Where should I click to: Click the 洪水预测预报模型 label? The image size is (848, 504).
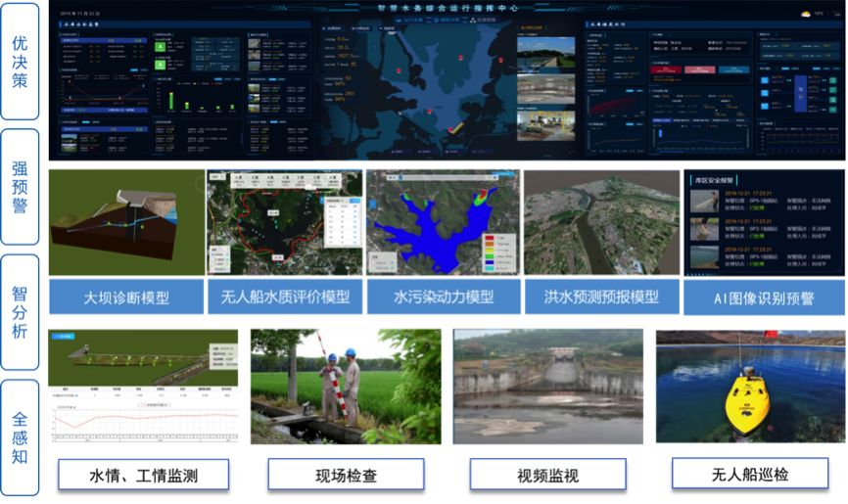click(x=601, y=297)
